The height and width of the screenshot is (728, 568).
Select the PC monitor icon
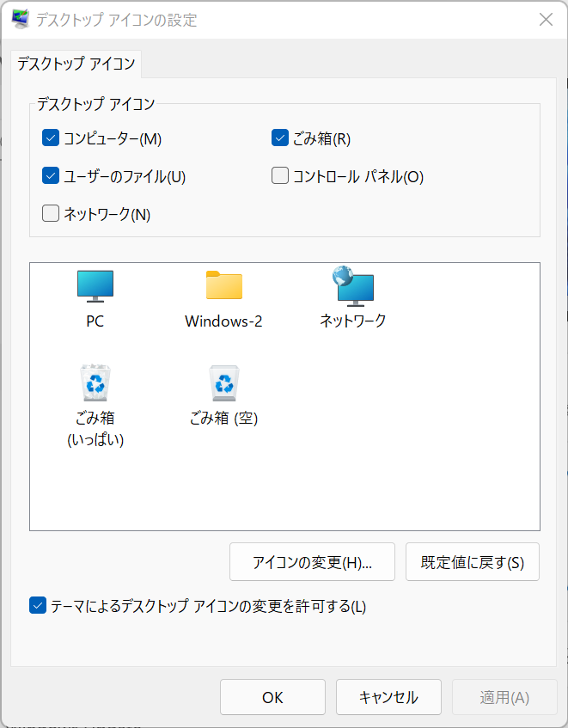click(x=95, y=286)
